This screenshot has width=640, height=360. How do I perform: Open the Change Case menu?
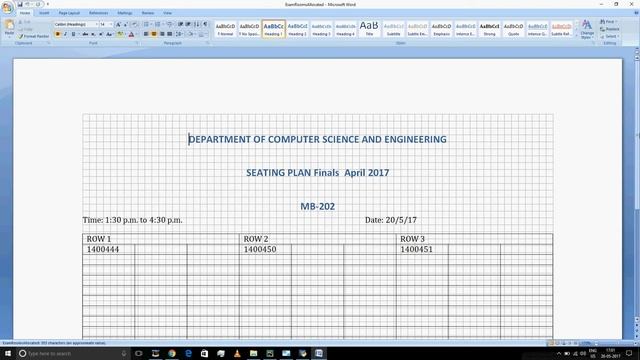109,34
